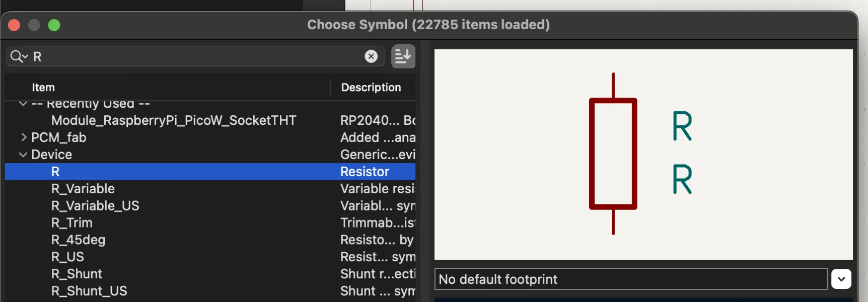This screenshot has height=302, width=868.
Task: Click the resistor symbol preview
Action: click(613, 154)
